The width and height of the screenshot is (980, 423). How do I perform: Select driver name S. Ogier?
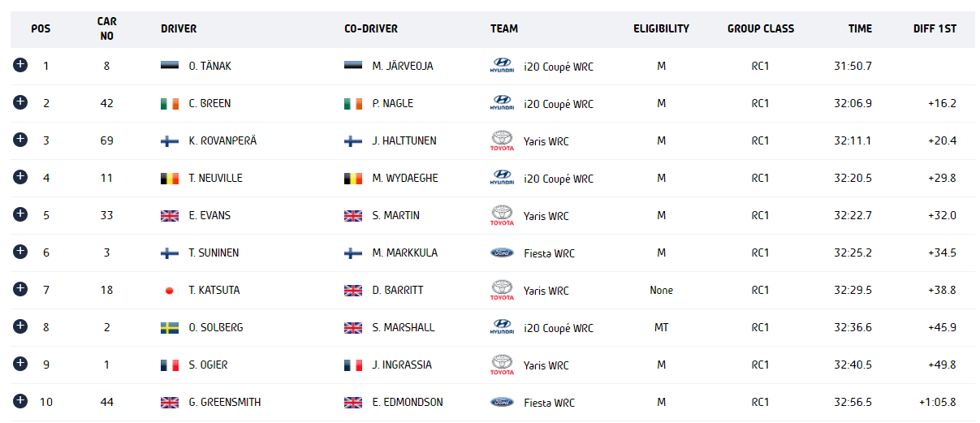[x=208, y=365]
